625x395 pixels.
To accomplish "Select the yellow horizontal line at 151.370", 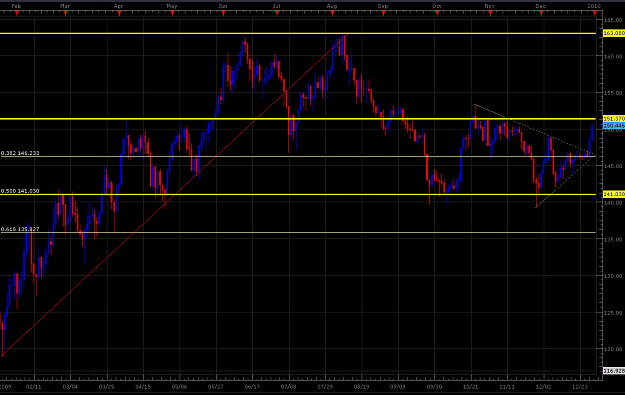I will 298,119.
